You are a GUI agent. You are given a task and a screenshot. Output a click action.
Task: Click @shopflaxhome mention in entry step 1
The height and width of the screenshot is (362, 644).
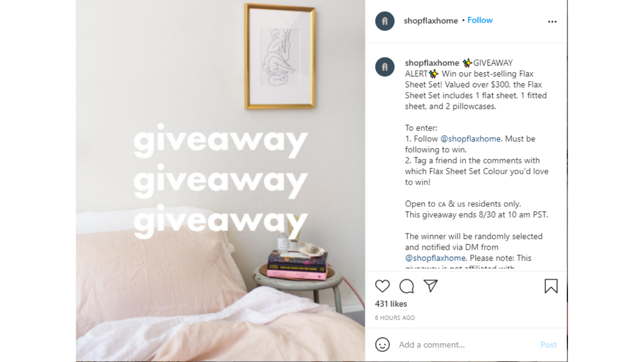coord(471,139)
